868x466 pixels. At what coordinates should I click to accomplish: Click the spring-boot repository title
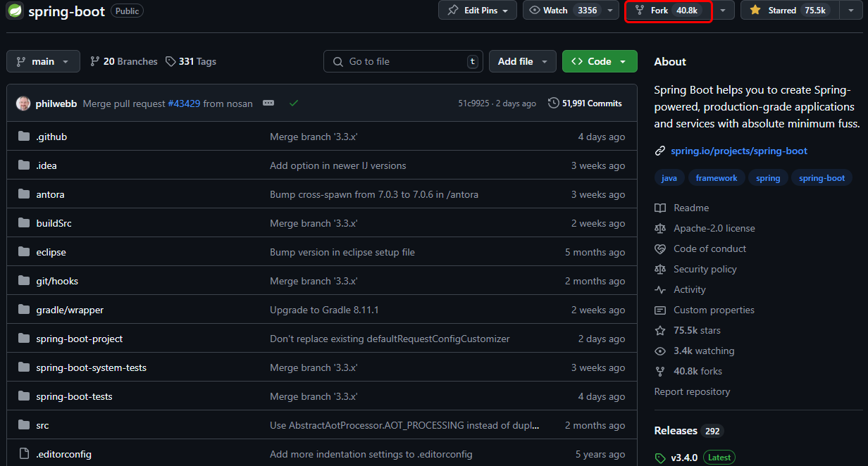coord(67,11)
